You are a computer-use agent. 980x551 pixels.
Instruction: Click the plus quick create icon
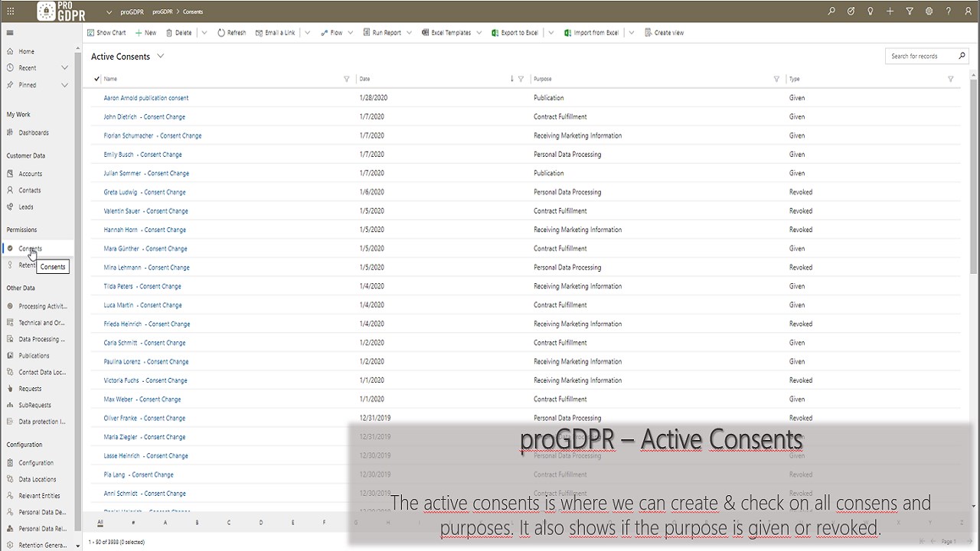coord(890,11)
